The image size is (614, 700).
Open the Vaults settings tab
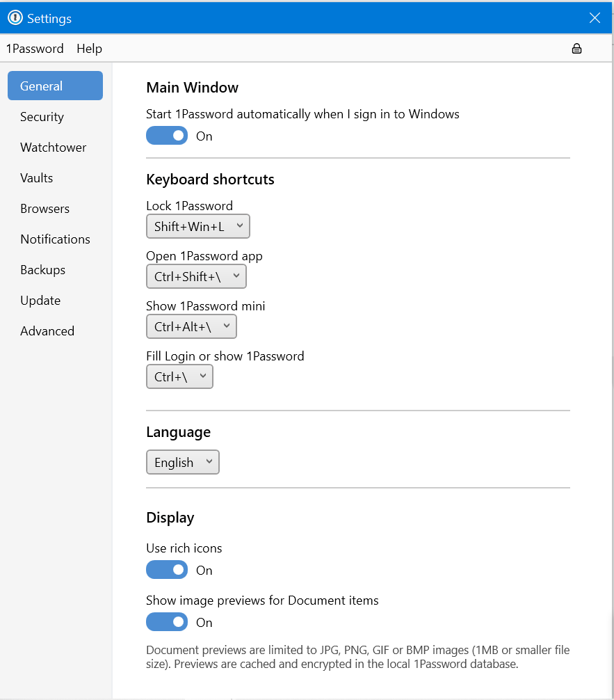pyautogui.click(x=37, y=177)
